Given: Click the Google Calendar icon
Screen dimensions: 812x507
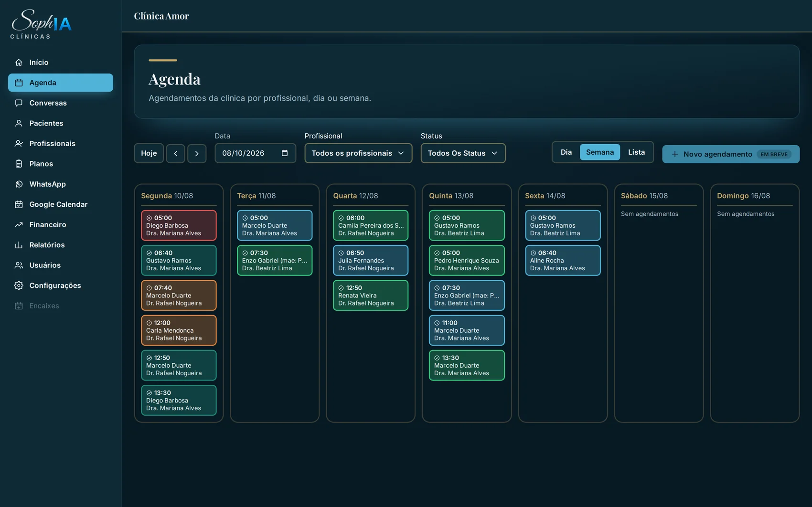Looking at the screenshot, I should (19, 204).
